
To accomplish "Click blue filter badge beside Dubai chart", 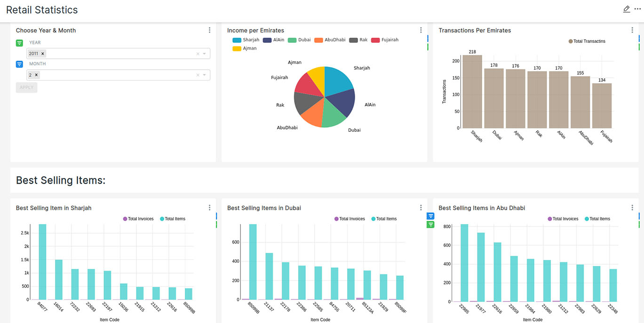I will (x=430, y=216).
